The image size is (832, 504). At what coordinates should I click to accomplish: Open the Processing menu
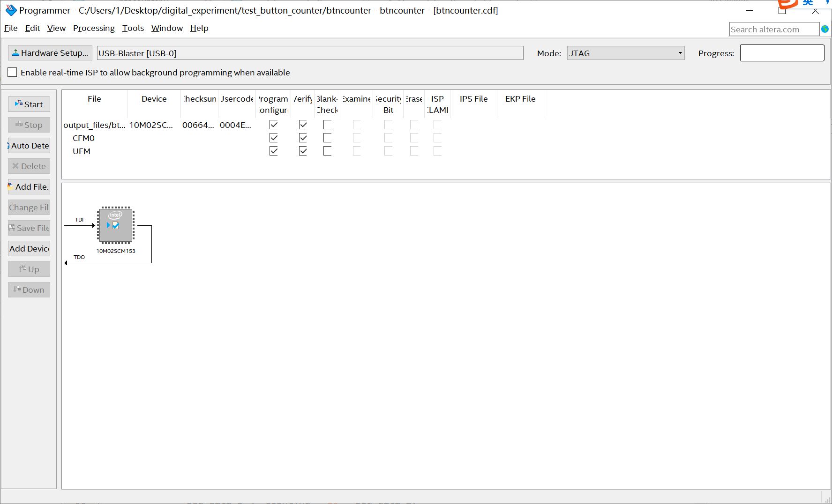pos(94,28)
